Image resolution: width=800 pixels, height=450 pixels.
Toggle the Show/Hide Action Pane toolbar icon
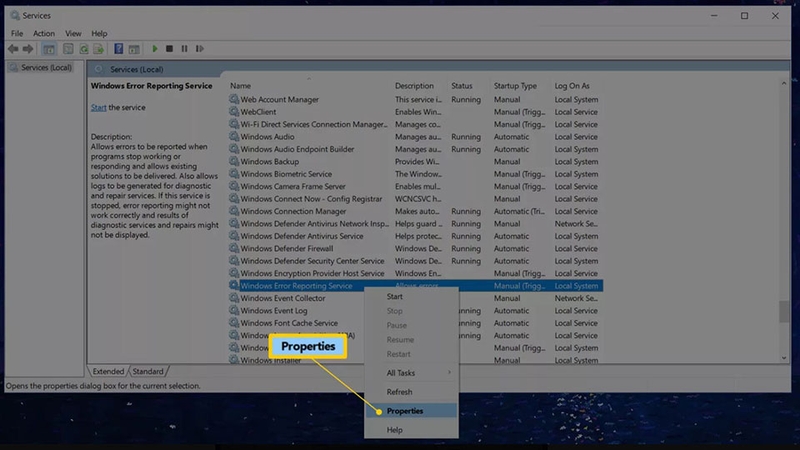click(134, 49)
